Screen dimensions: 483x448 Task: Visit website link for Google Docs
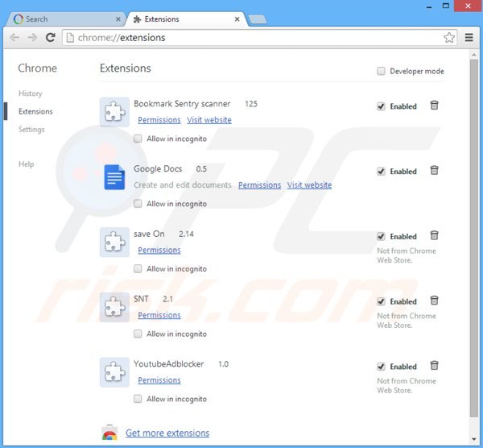click(309, 185)
